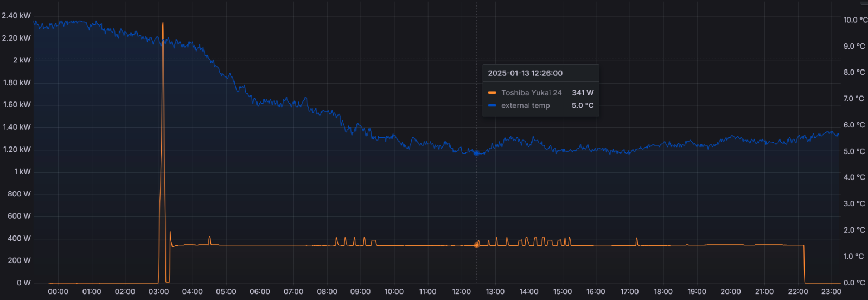Click the 400 W left axis label
The height and width of the screenshot is (300, 868).
tap(20, 238)
